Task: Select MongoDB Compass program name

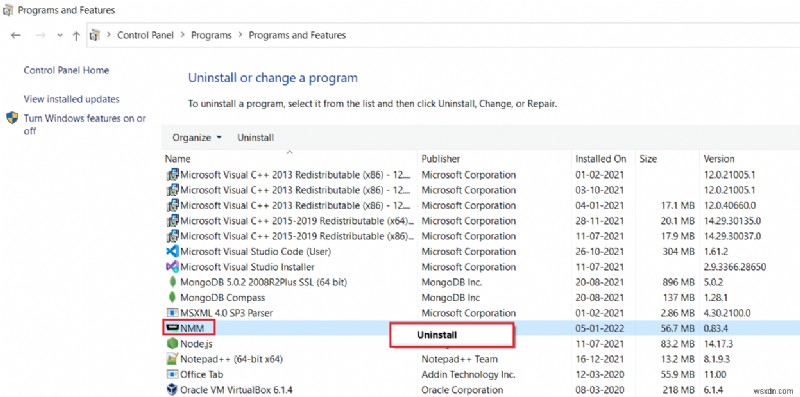Action: point(222,297)
